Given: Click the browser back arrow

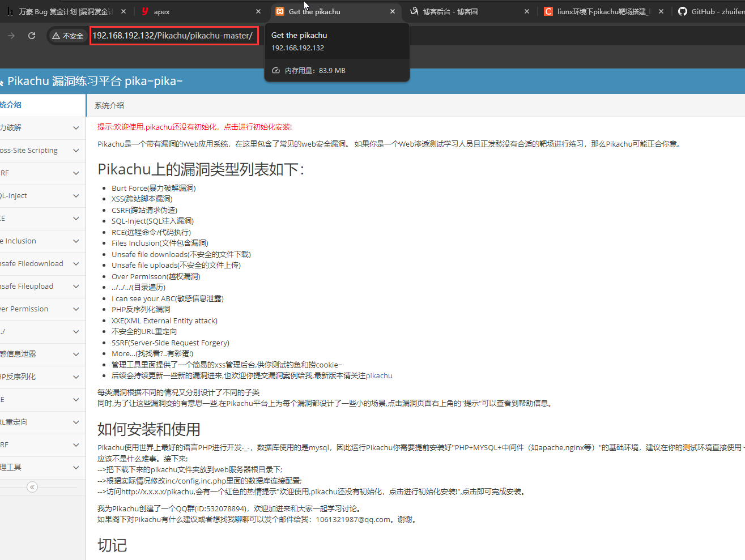Looking at the screenshot, I should click(11, 35).
